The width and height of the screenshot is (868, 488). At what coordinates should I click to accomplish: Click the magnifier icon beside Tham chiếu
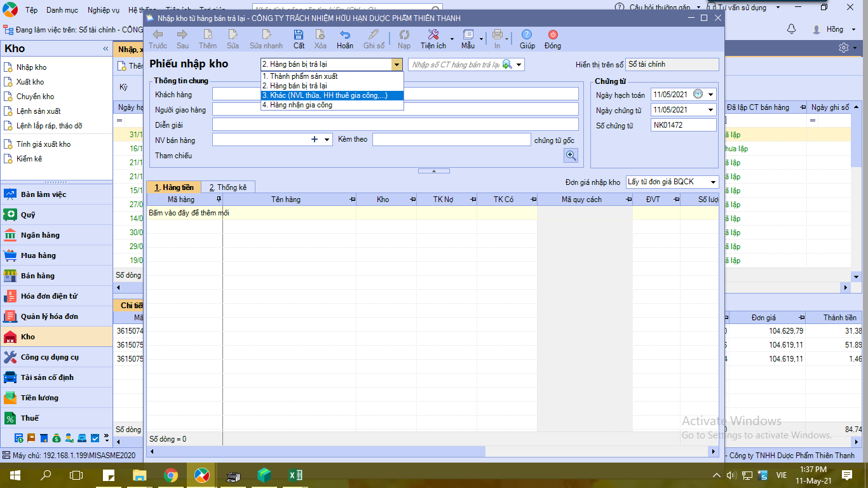click(x=571, y=155)
